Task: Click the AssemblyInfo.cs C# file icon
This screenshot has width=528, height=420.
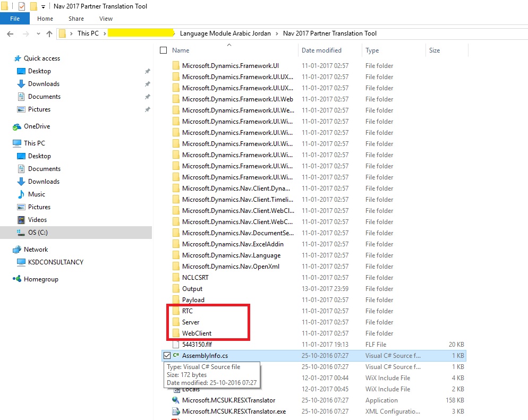Action: pos(176,355)
